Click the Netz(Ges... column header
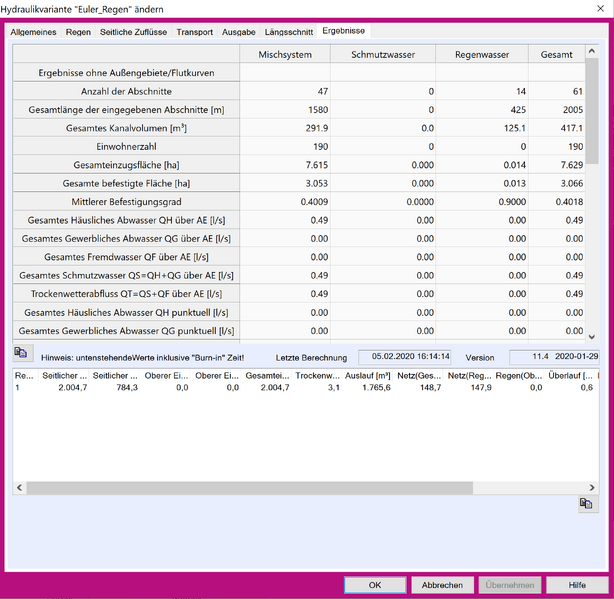The height and width of the screenshot is (599, 614). 419,375
